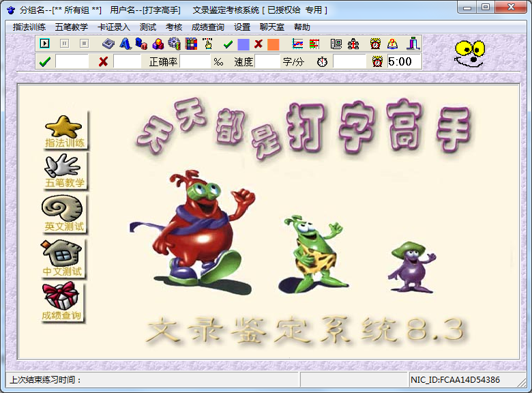532x393 pixels.
Task: Click the yellow smiley face mascot
Action: coord(469,53)
